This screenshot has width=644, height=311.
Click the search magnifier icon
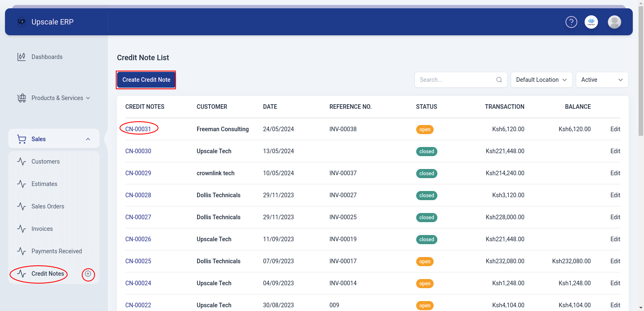coord(499,80)
